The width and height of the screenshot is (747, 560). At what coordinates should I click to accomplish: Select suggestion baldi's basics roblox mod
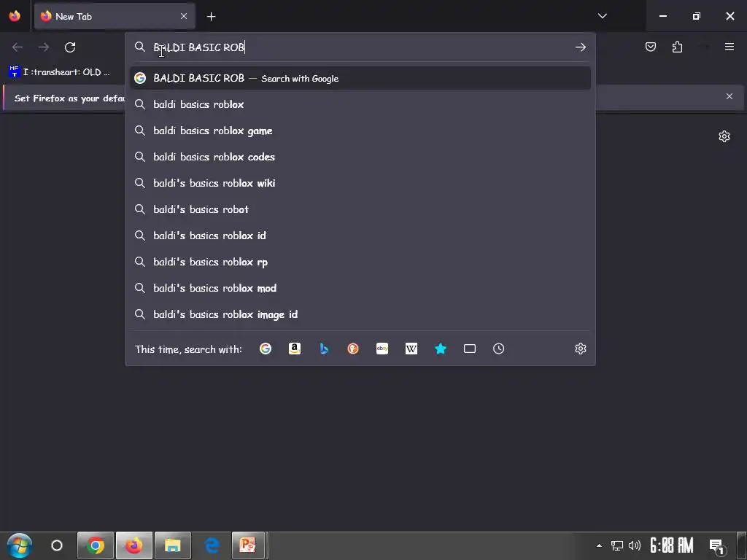click(x=360, y=288)
